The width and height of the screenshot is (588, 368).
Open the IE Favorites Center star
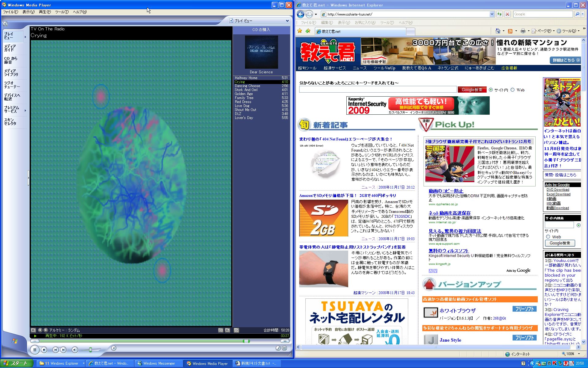tap(300, 31)
